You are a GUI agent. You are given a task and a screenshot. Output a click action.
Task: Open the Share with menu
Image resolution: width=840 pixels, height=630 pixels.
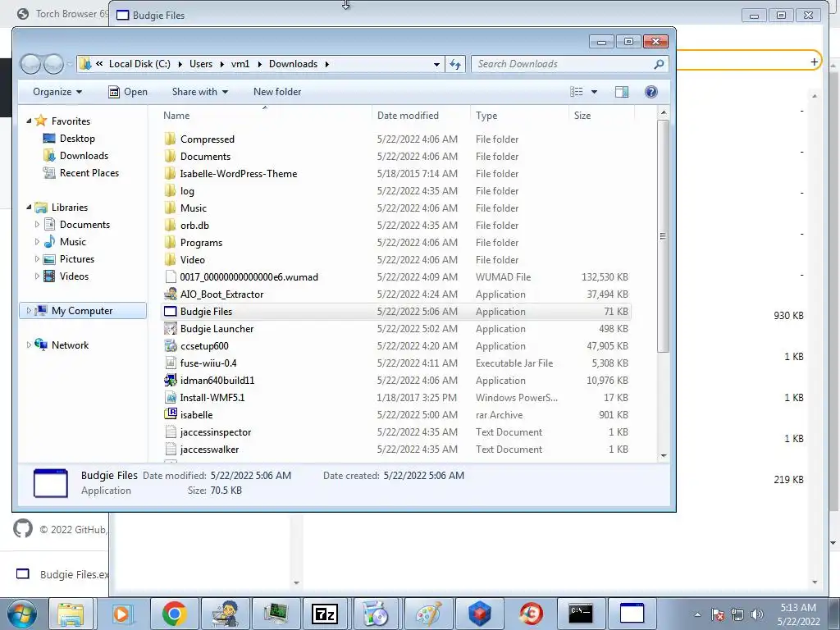(x=200, y=92)
